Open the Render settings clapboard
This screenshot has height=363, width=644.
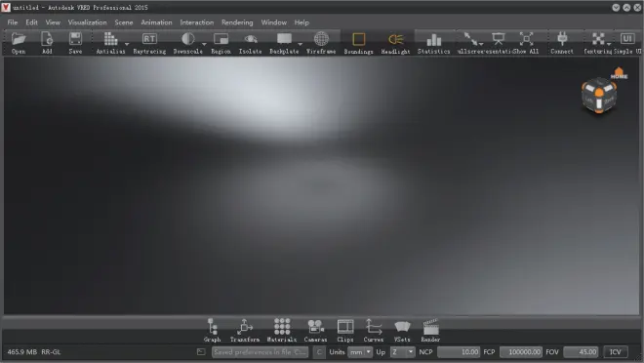430,331
